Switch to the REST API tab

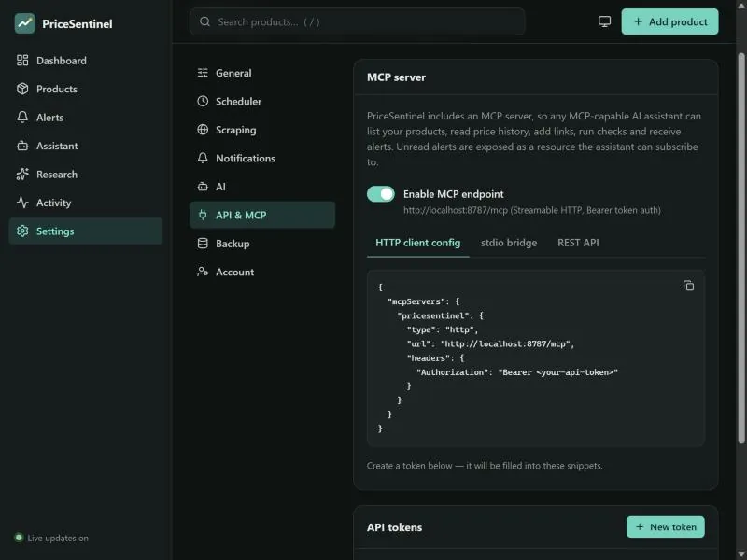(x=578, y=243)
